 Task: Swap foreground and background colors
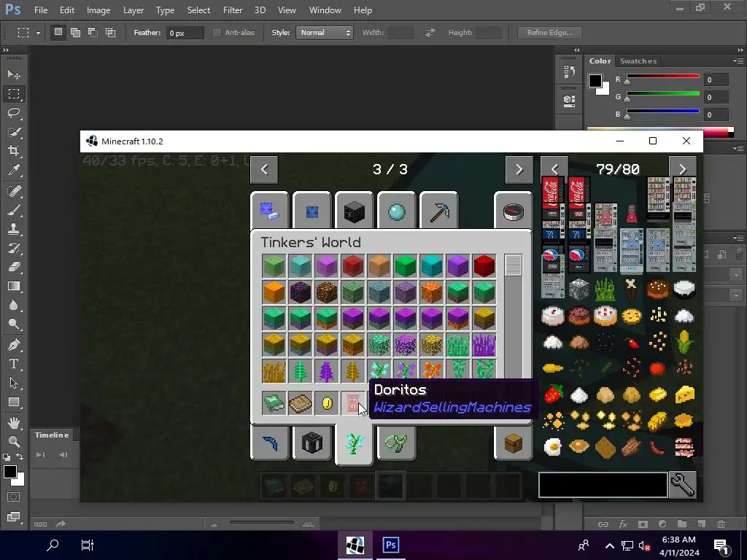coord(20,456)
